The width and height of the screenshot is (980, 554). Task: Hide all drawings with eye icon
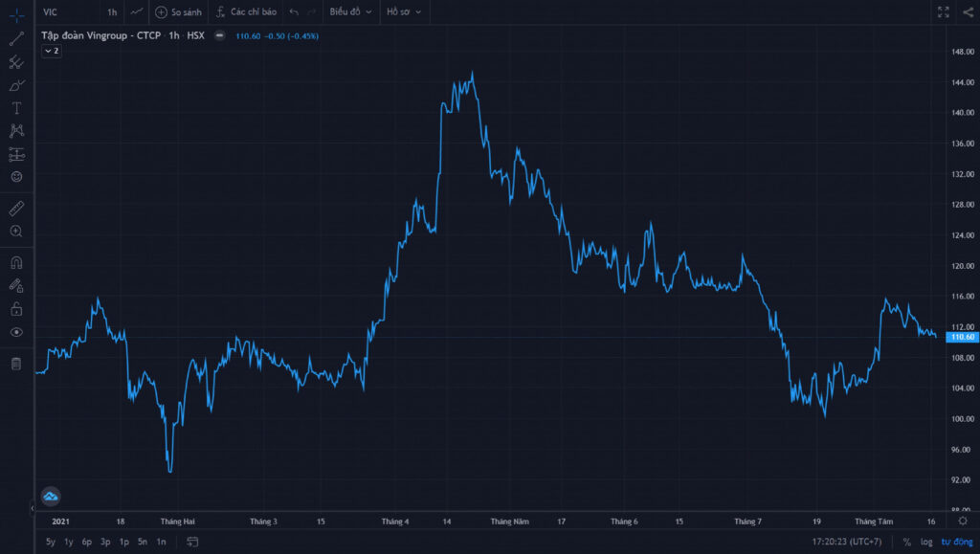[x=17, y=332]
